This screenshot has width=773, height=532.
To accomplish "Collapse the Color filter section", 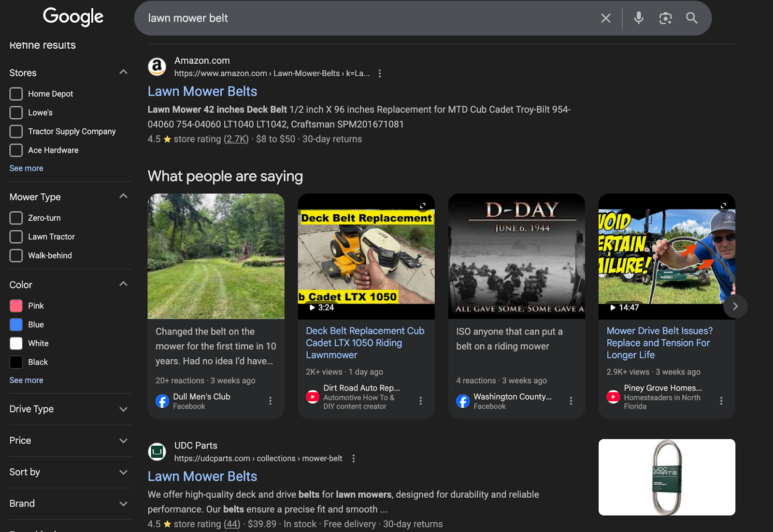I will click(x=123, y=284).
